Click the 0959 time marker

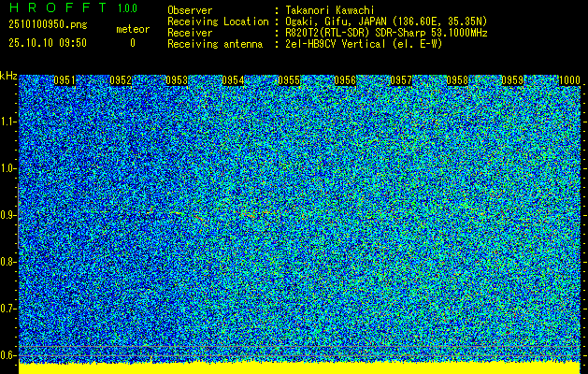click(512, 80)
